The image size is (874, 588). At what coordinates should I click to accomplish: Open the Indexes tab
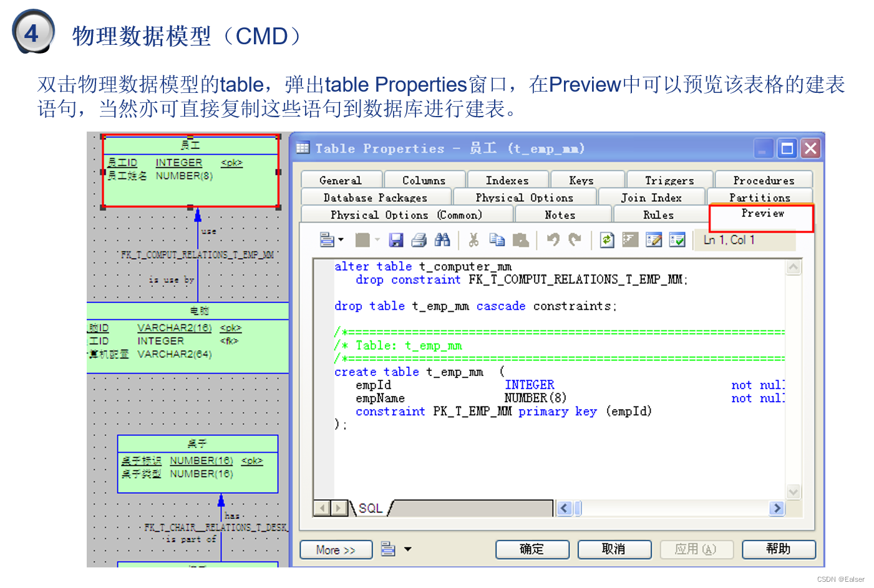tap(507, 180)
